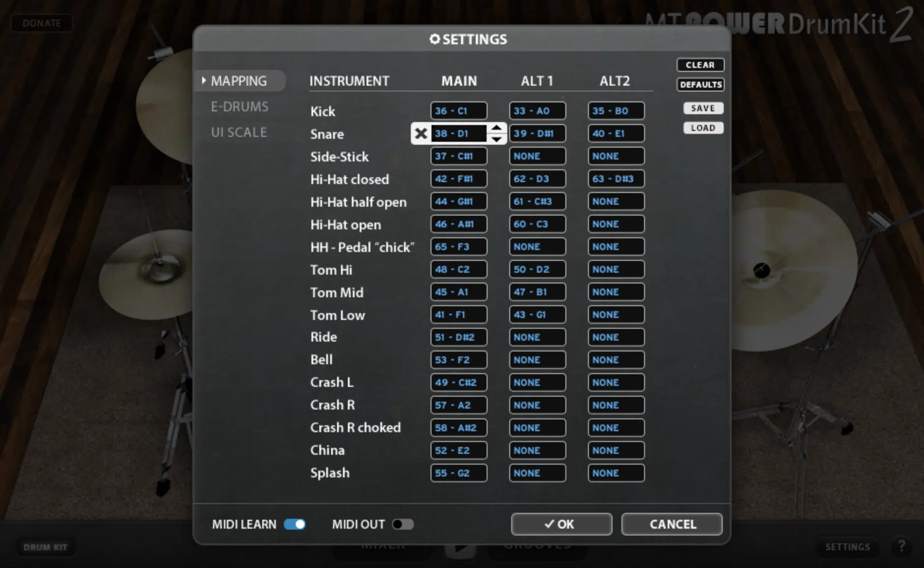This screenshot has width=924, height=568.
Task: Toggle the MIDI LEARN switch
Action: (x=295, y=524)
